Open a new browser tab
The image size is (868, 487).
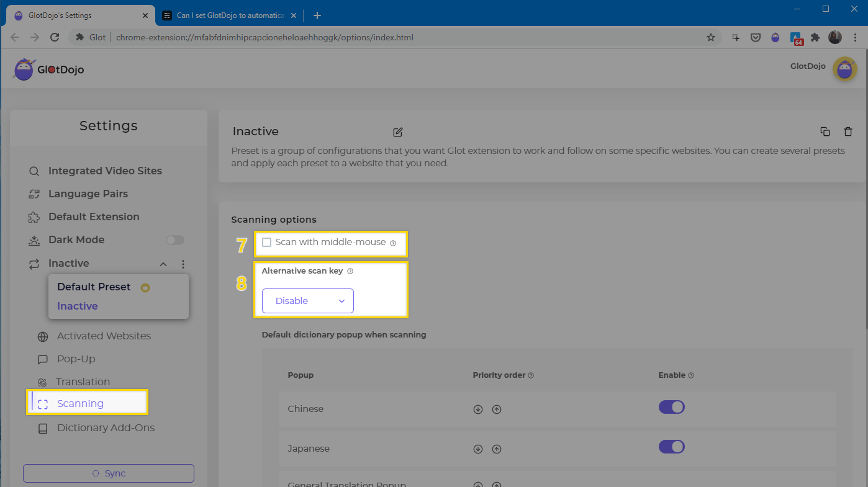pyautogui.click(x=317, y=16)
